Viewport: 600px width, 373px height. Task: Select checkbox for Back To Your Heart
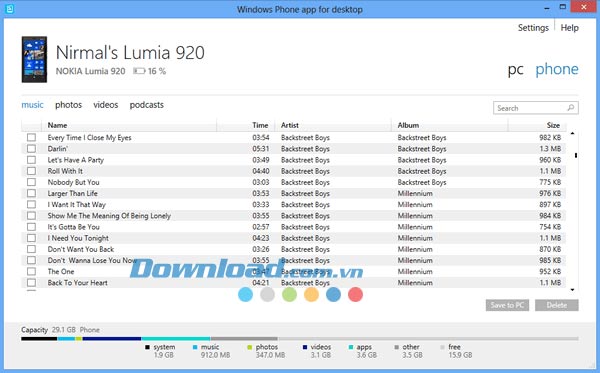coord(31,283)
